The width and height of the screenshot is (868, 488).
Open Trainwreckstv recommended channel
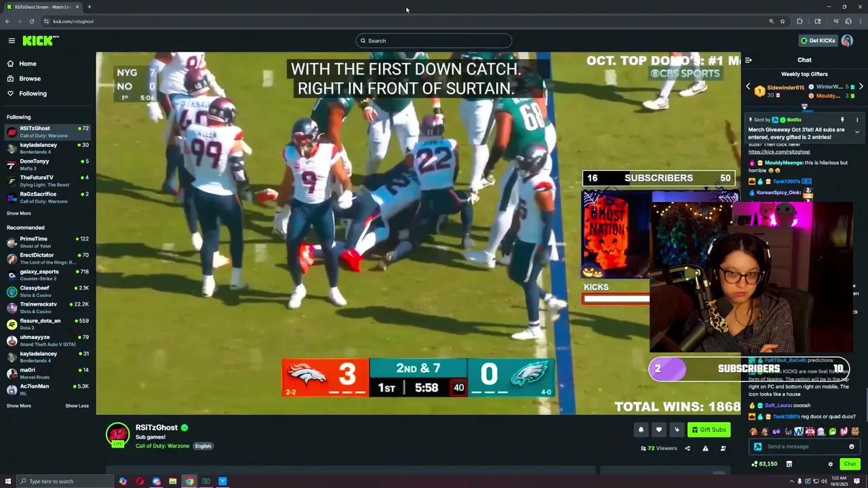coord(47,308)
